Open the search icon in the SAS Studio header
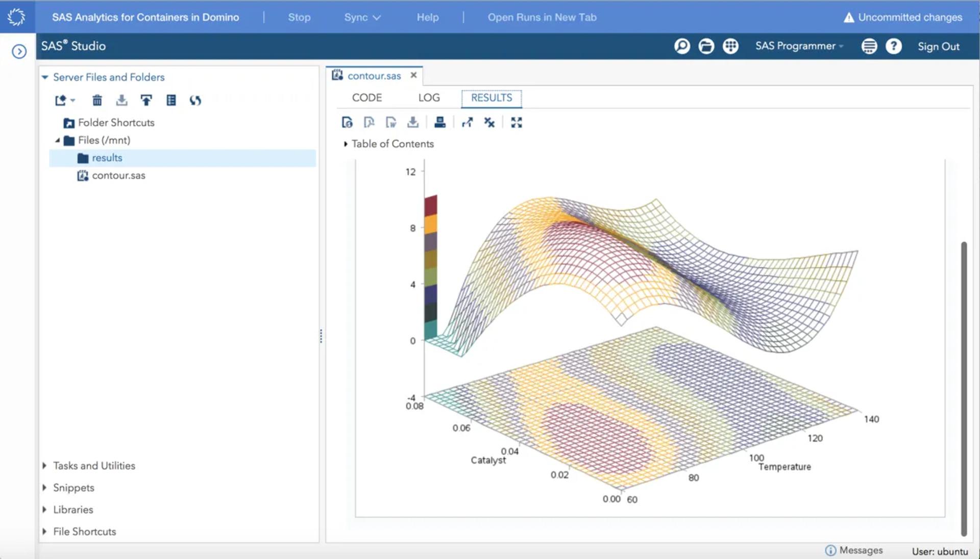This screenshot has height=559, width=980. click(682, 46)
